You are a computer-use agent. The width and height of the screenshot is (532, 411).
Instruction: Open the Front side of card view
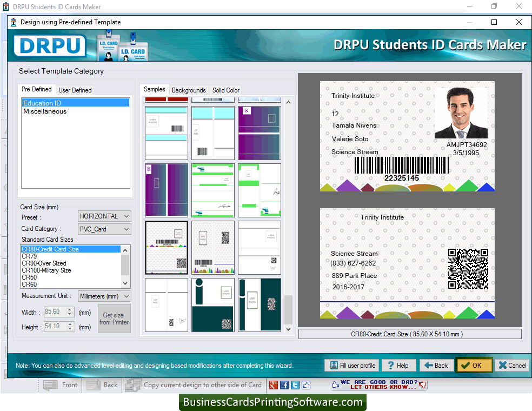tap(61, 385)
